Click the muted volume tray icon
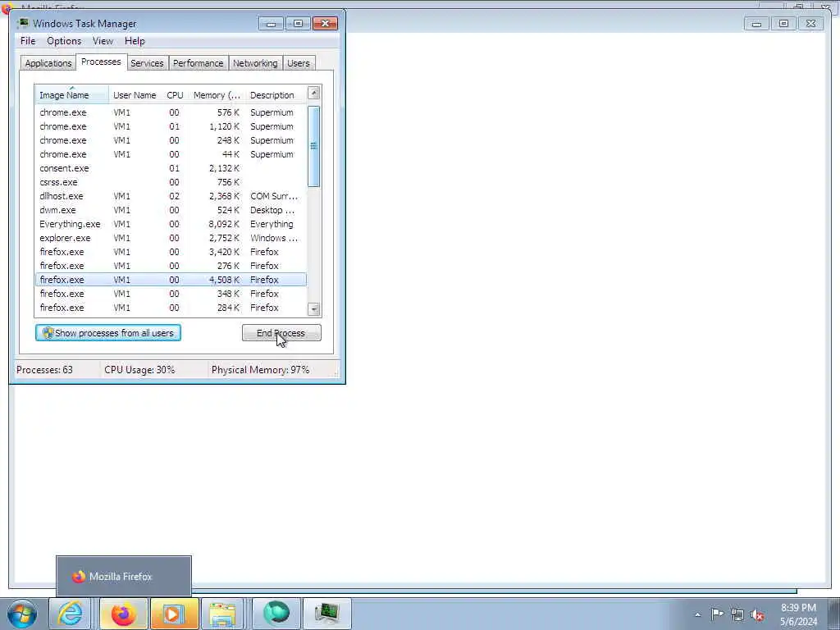The width and height of the screenshot is (840, 630). click(757, 614)
